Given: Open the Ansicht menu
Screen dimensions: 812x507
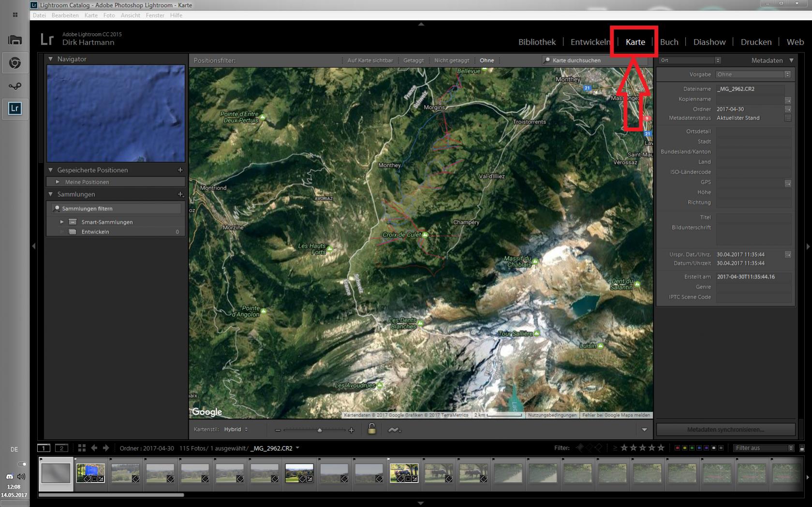Looking at the screenshot, I should [131, 15].
